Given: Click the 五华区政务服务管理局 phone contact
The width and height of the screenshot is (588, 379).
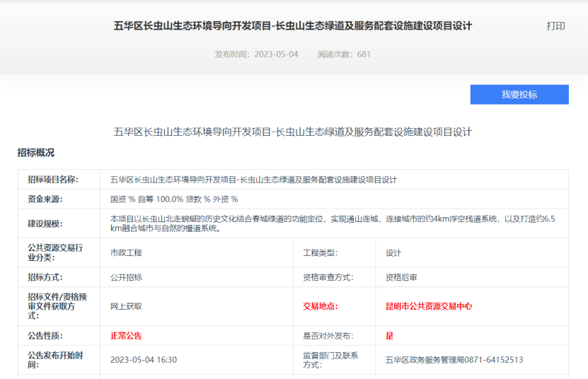Looking at the screenshot, I should pyautogui.click(x=454, y=360).
